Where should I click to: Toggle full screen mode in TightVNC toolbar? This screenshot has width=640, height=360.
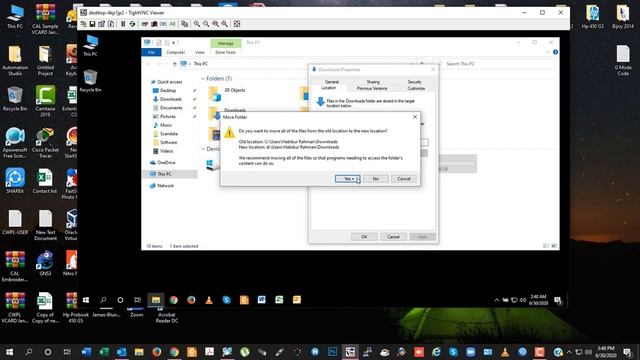(237, 24)
